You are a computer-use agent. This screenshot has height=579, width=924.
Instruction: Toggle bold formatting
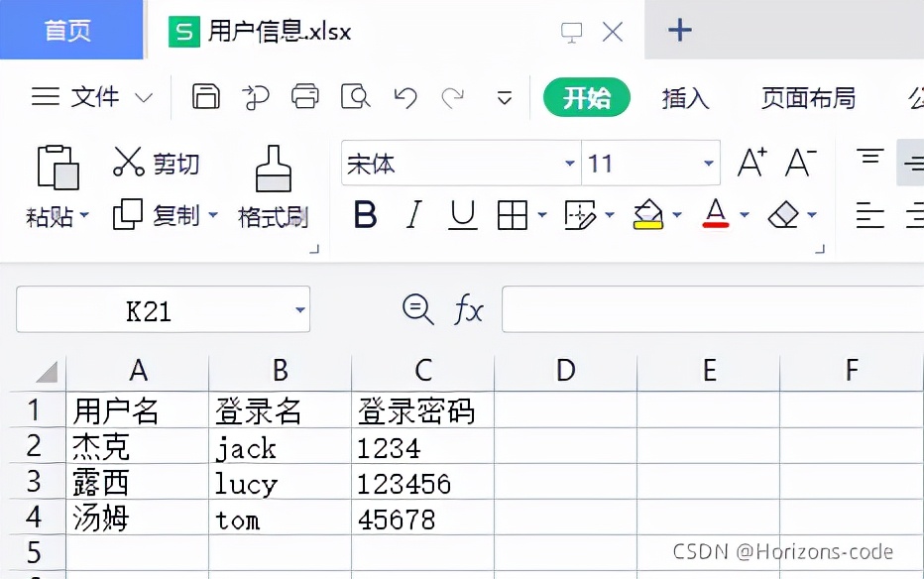click(x=365, y=214)
